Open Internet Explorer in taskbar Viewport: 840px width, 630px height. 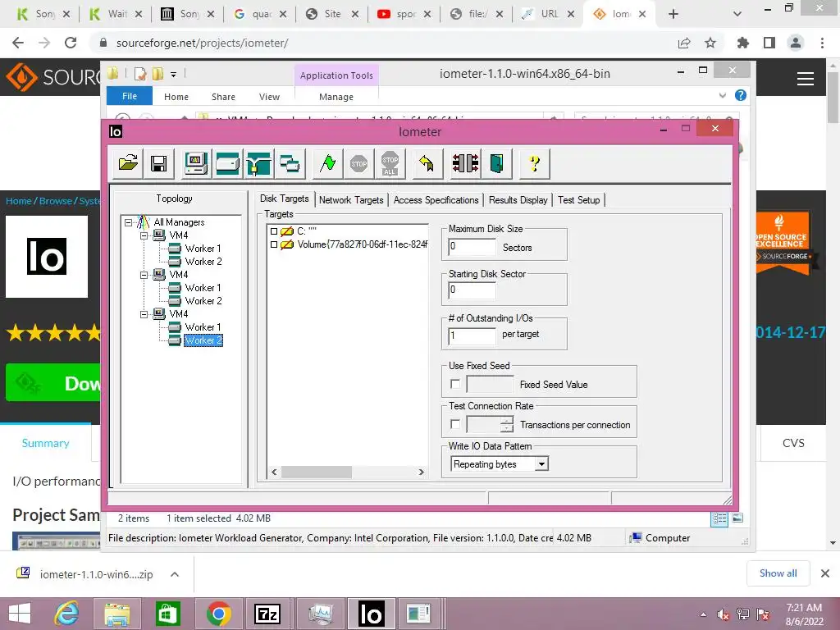67,614
